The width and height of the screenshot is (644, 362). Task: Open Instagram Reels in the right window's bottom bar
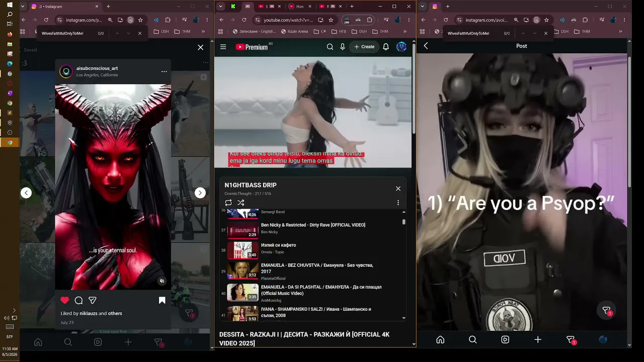point(505,339)
